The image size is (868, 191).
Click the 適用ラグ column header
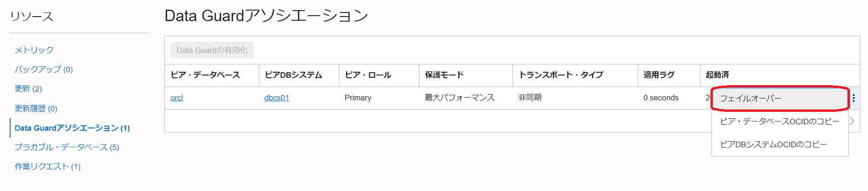click(659, 75)
